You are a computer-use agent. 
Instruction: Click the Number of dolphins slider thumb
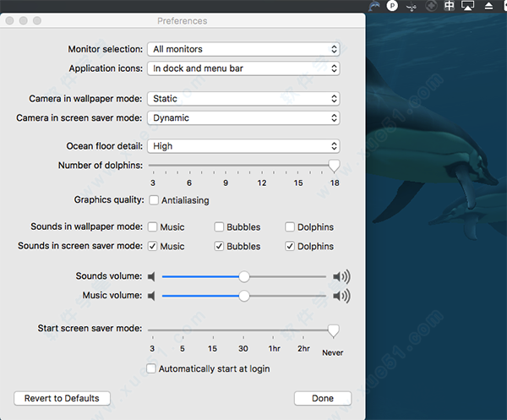pos(334,166)
